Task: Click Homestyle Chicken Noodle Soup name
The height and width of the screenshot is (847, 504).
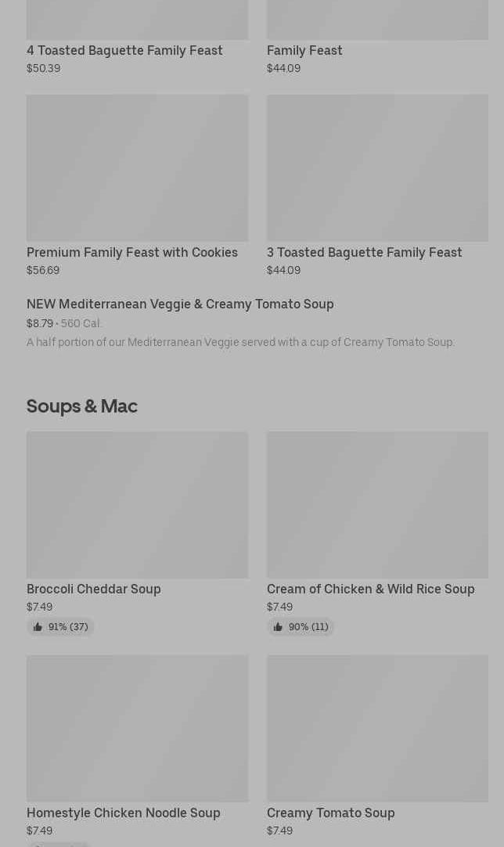Action: (x=124, y=813)
